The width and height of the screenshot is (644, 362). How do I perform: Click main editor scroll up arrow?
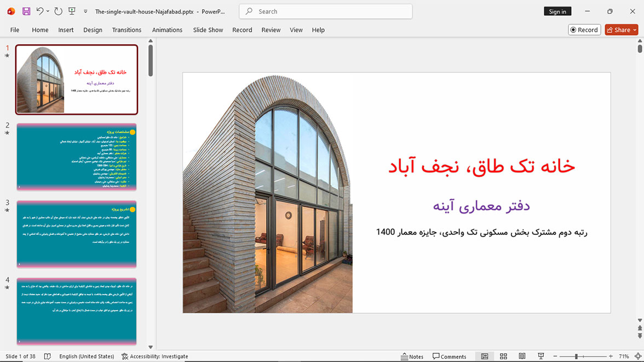click(x=640, y=41)
